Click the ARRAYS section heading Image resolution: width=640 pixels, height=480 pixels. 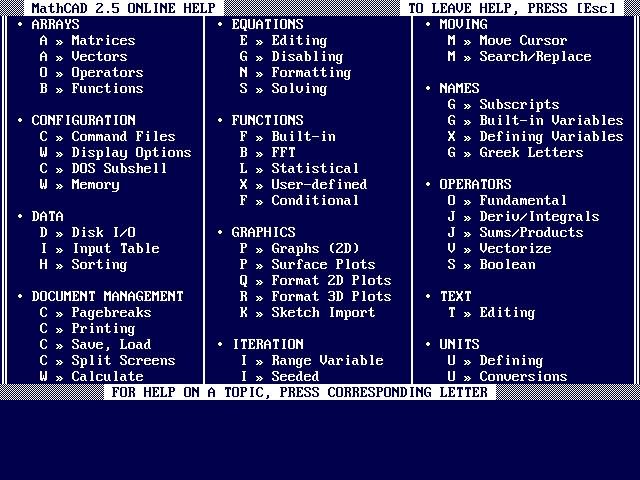(55, 24)
